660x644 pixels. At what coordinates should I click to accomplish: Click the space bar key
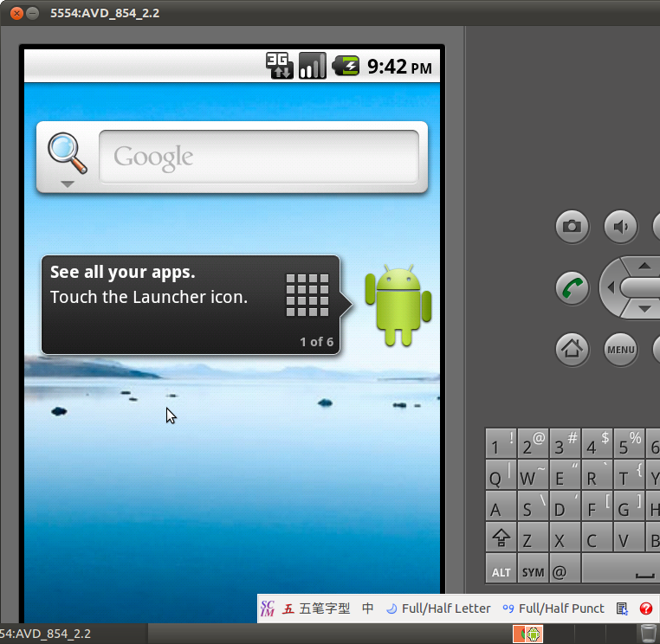[621, 568]
